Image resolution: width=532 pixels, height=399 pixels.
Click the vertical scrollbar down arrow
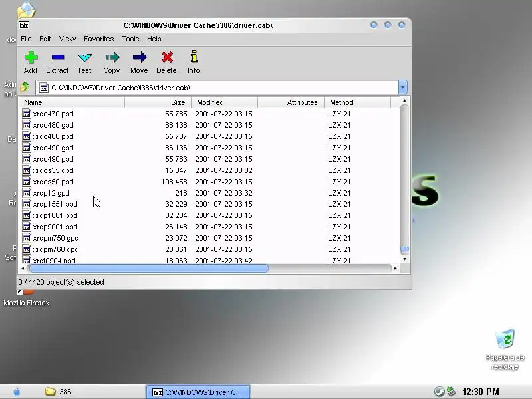click(404, 259)
